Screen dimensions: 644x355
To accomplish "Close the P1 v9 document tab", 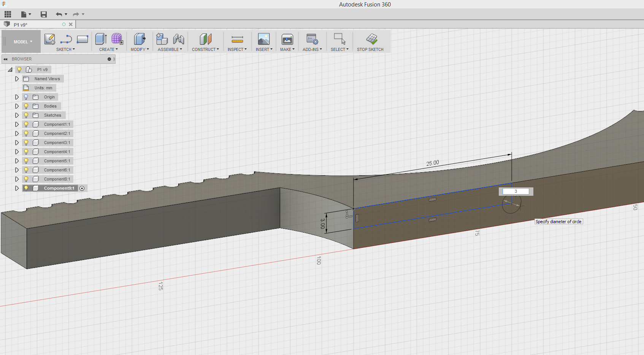I will tap(71, 24).
